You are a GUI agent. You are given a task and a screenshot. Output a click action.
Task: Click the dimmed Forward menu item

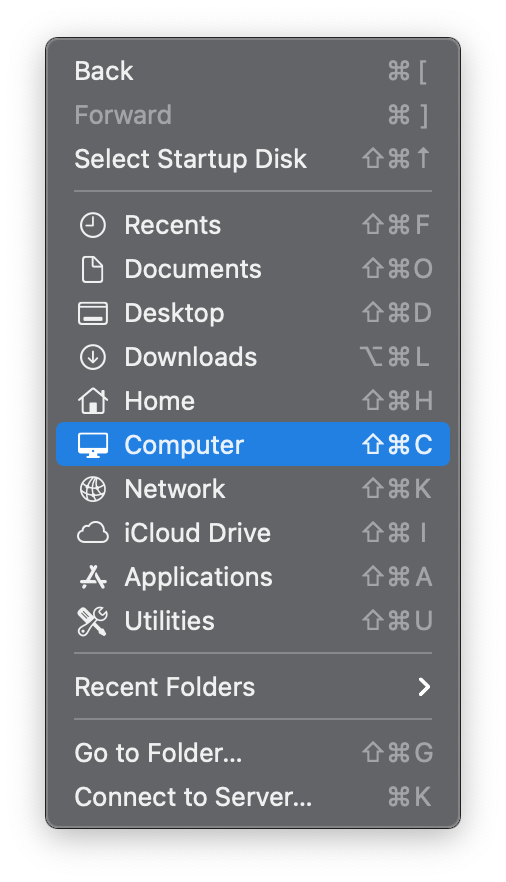[253, 115]
